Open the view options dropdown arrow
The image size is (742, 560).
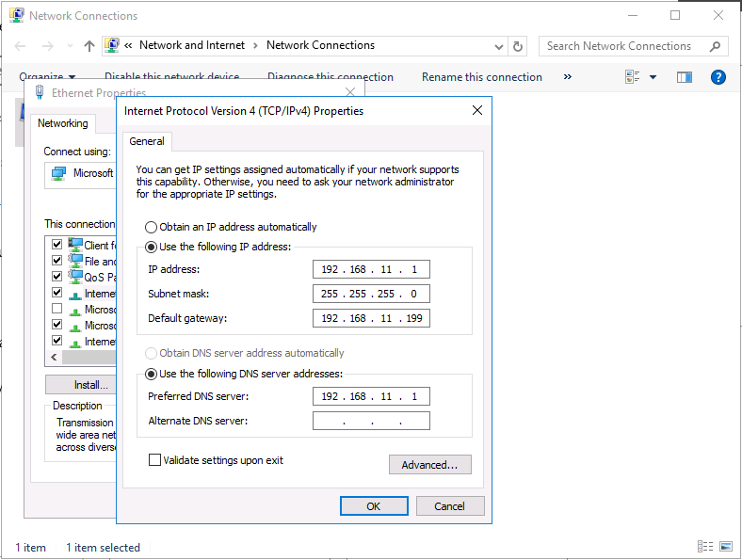[x=653, y=77]
